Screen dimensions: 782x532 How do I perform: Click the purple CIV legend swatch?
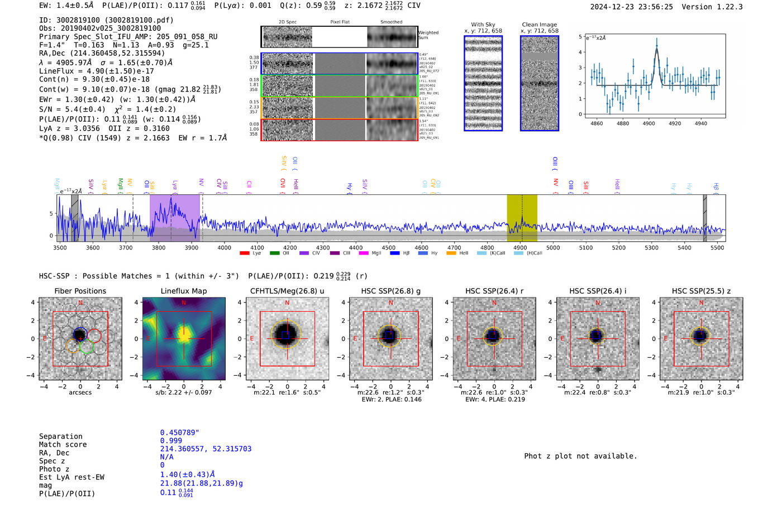(304, 253)
